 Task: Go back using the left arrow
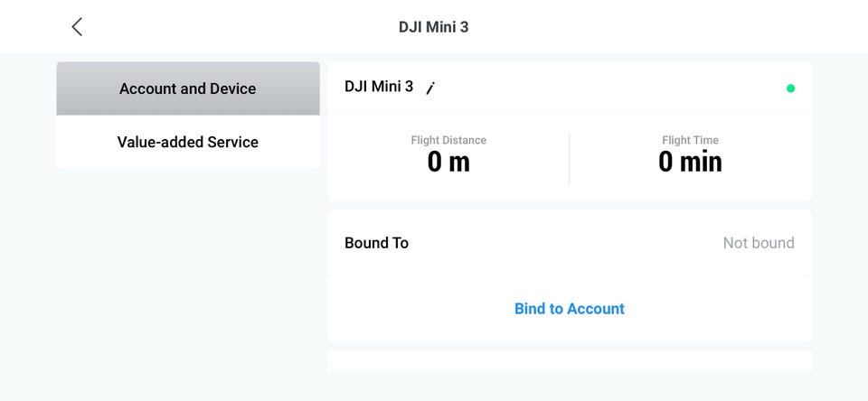pyautogui.click(x=77, y=27)
